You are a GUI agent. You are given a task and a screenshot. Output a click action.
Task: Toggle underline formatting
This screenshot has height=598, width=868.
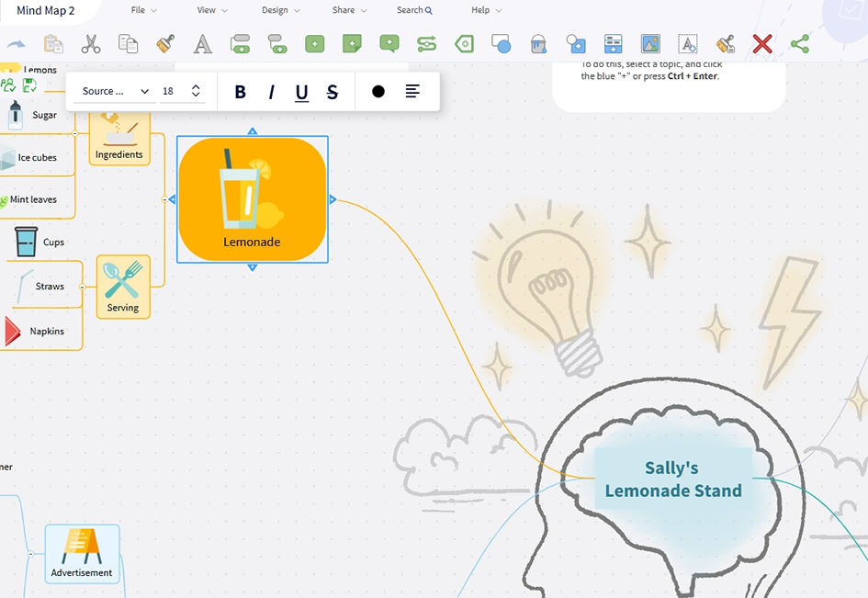[301, 91]
